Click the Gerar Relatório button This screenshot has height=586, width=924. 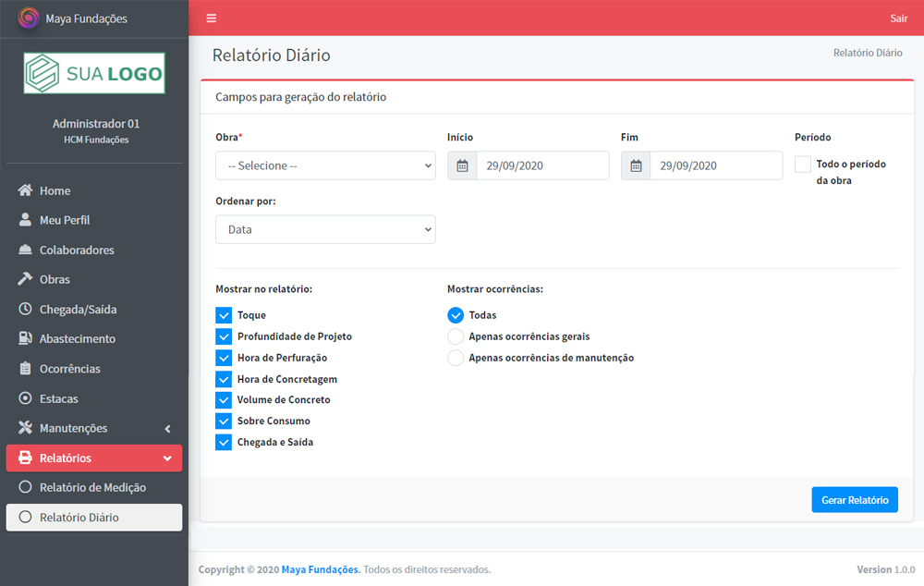click(x=855, y=500)
